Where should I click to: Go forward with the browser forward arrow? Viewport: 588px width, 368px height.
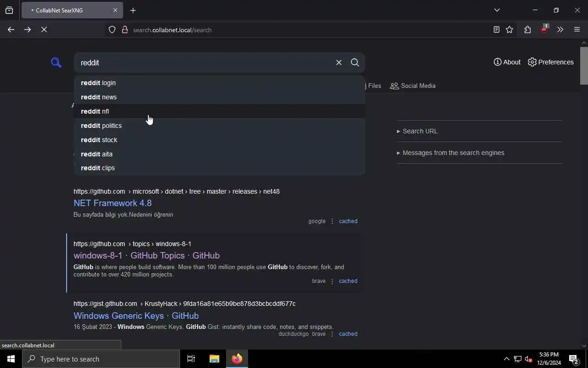(x=28, y=29)
